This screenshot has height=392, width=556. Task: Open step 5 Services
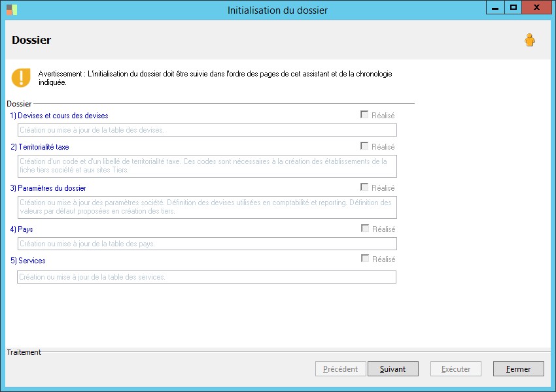click(28, 261)
